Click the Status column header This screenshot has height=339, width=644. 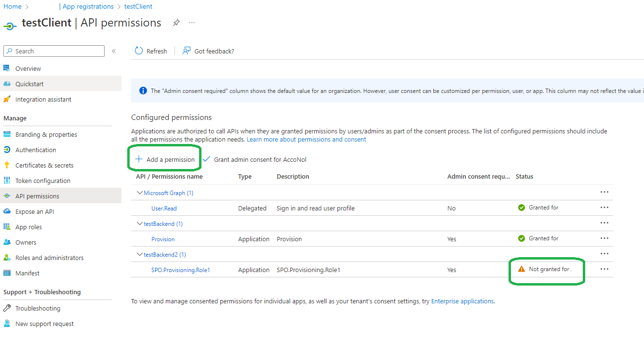524,176
